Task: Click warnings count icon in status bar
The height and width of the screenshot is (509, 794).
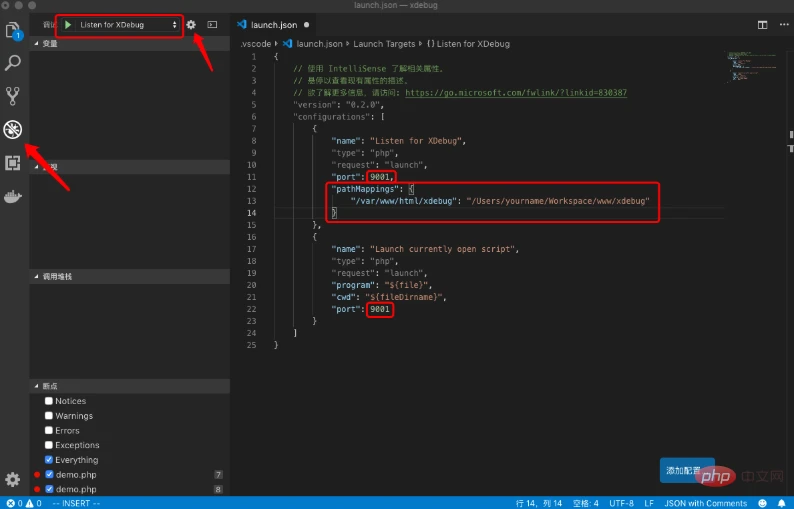Action: tap(29, 503)
